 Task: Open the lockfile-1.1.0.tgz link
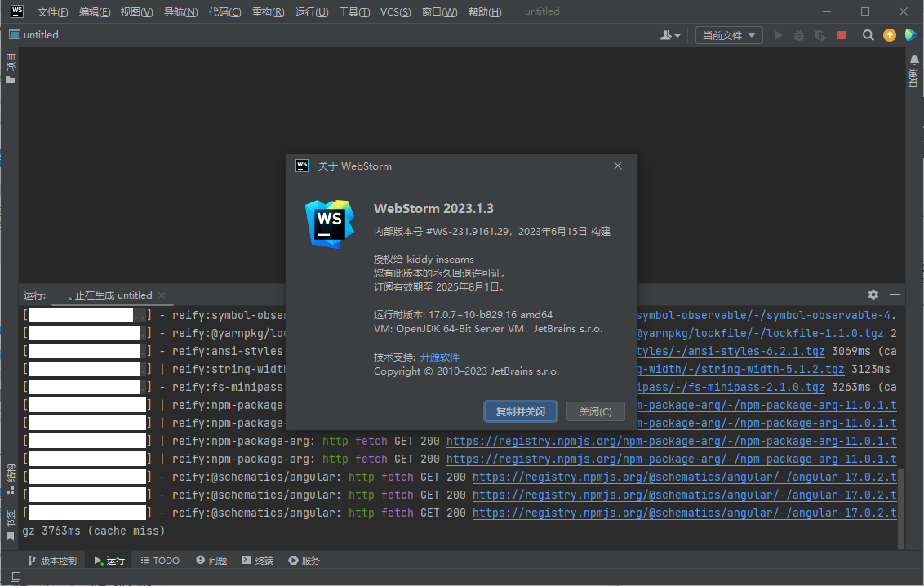(x=760, y=333)
